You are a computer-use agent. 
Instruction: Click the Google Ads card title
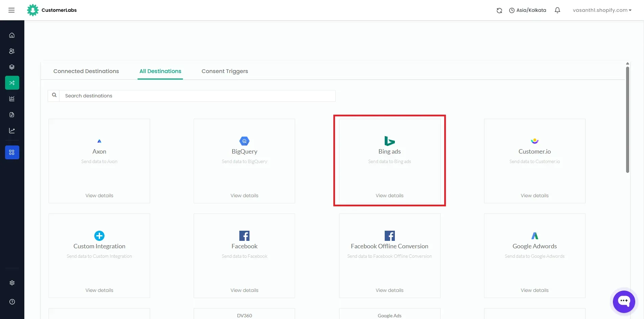coord(389,316)
